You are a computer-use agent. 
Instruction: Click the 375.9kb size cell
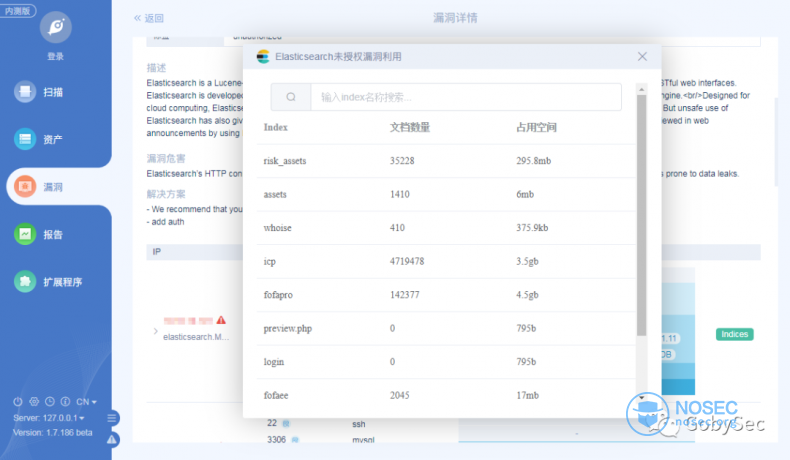pyautogui.click(x=532, y=228)
